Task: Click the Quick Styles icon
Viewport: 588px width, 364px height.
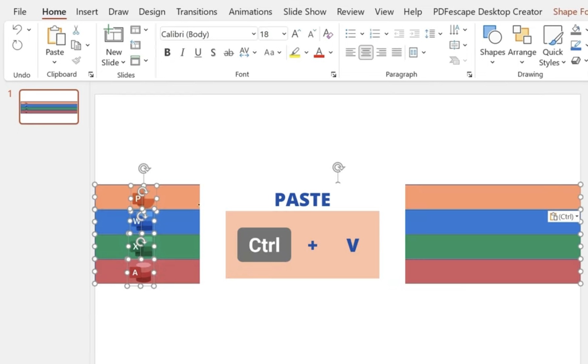Action: (553, 35)
